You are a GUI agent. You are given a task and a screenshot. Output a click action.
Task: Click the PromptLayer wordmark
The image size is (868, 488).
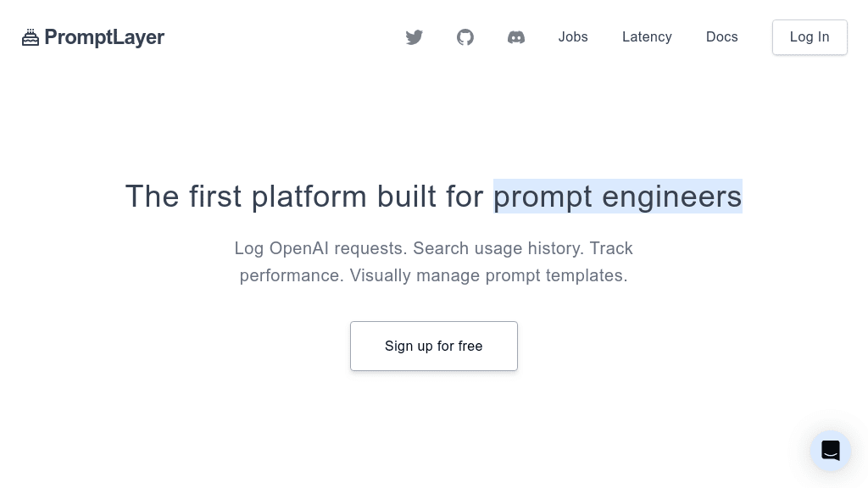click(x=105, y=37)
